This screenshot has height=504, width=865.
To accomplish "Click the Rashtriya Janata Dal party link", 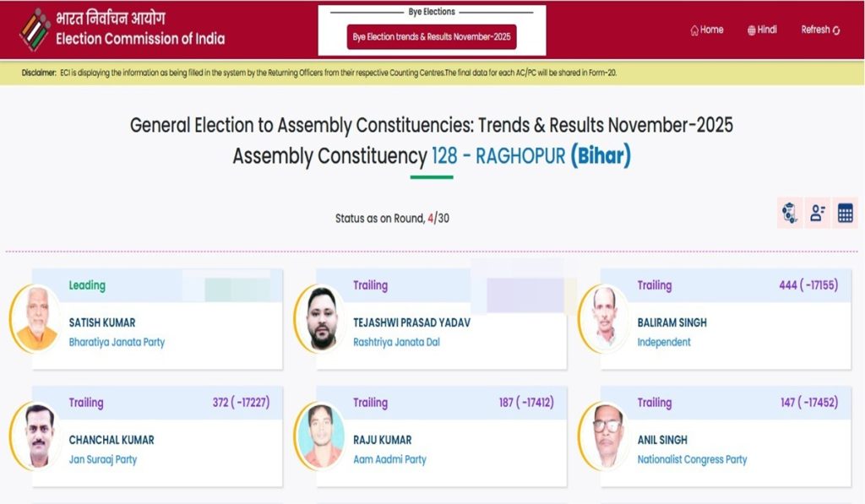I will (x=397, y=342).
